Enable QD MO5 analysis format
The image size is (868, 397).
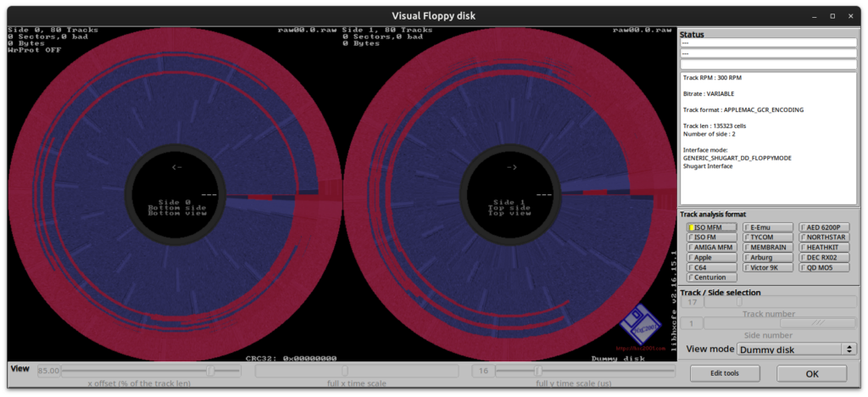coord(824,267)
